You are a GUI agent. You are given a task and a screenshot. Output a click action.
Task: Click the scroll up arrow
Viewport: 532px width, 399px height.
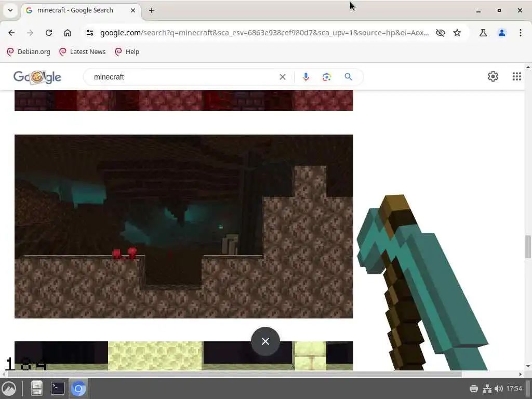(x=528, y=67)
